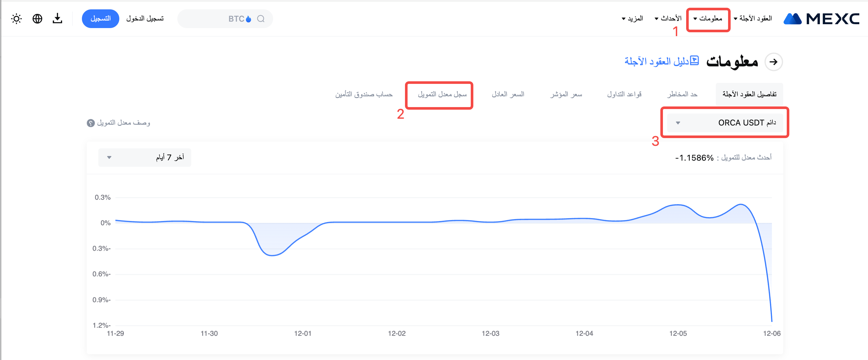Click the 12-01 dip on funding chart
Screen dimensions: 868x360
pos(272,255)
